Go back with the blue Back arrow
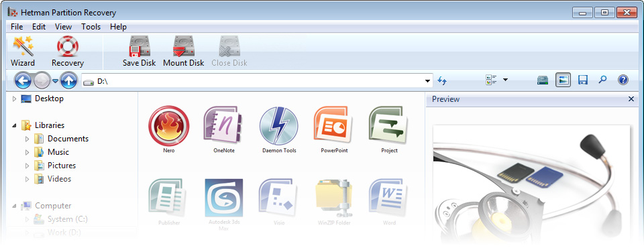The height and width of the screenshot is (252, 644). tap(23, 80)
